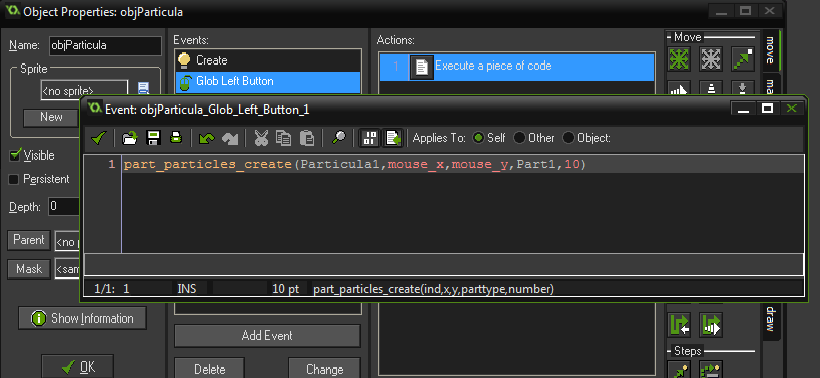Click the Delete event button
This screenshot has height=378, width=820.
click(209, 369)
